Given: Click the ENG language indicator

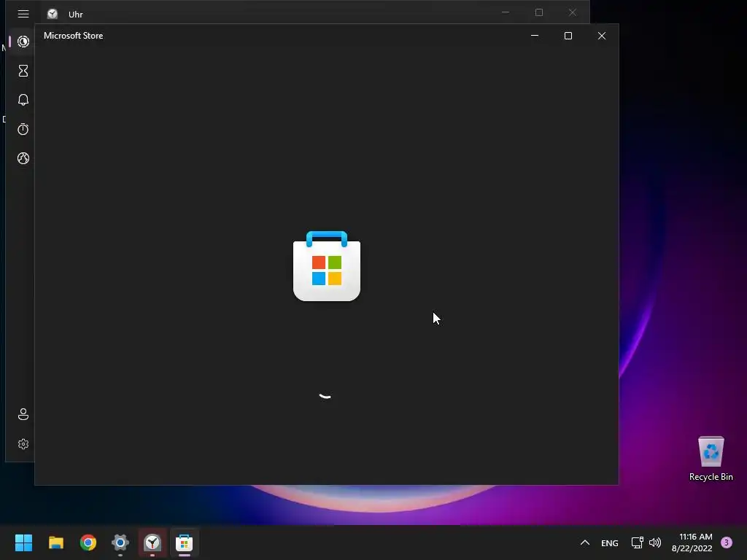Looking at the screenshot, I should 610,542.
